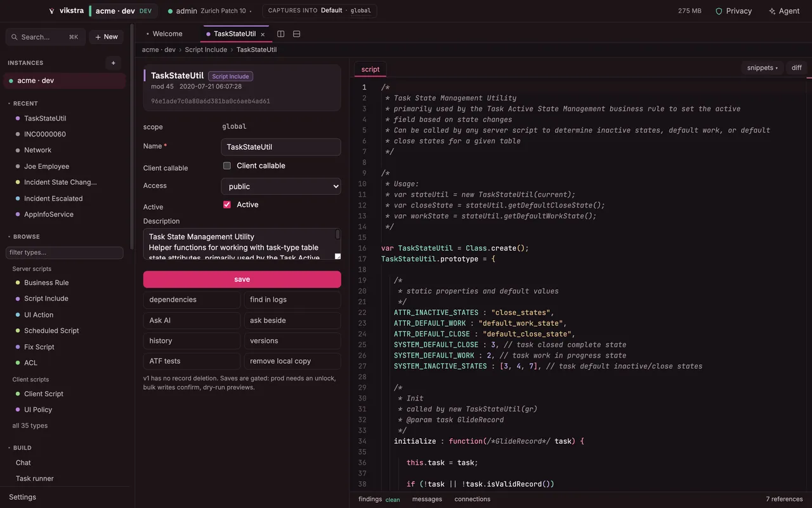
Task: Uncheck the Active checkbox
Action: [227, 204]
